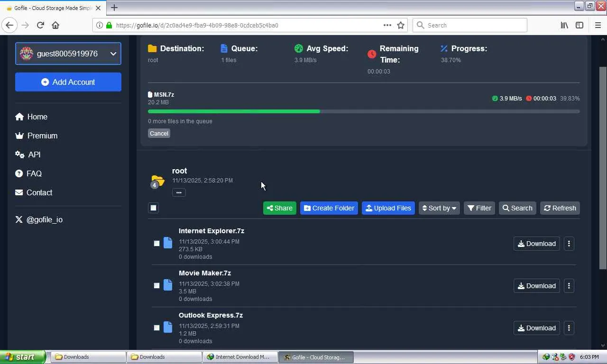
Task: Open the browser Library icon
Action: tap(564, 25)
